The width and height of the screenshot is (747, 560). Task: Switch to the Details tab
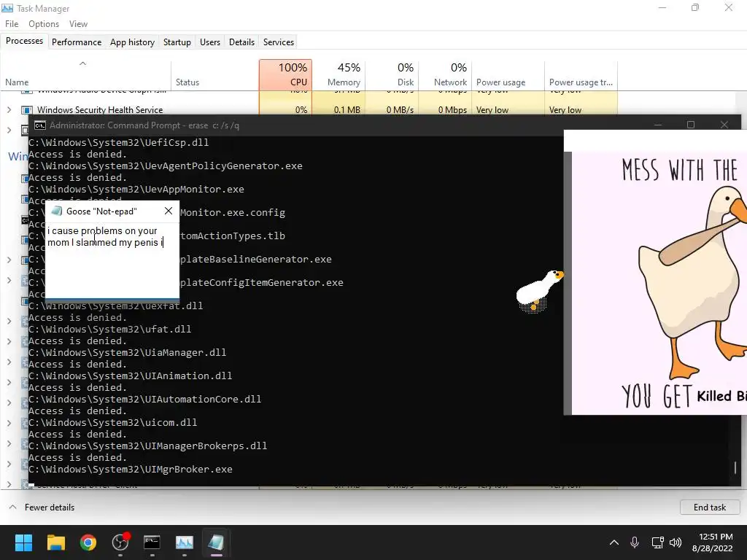click(241, 42)
